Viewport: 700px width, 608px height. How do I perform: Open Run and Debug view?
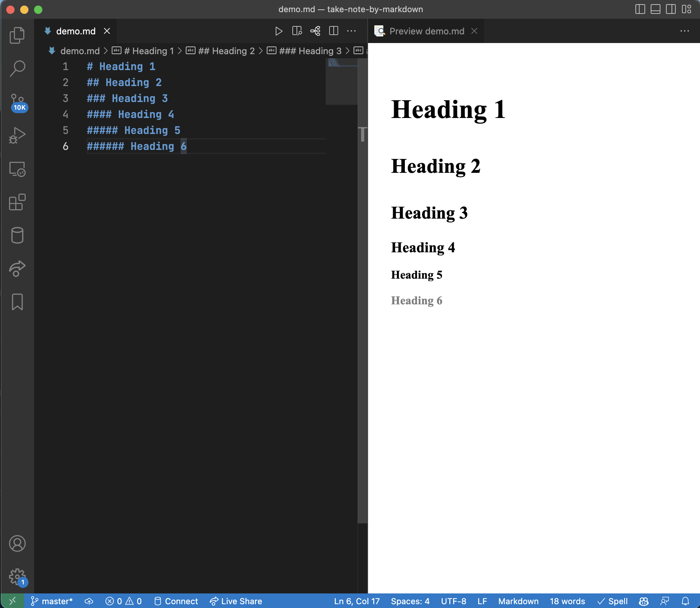[17, 136]
